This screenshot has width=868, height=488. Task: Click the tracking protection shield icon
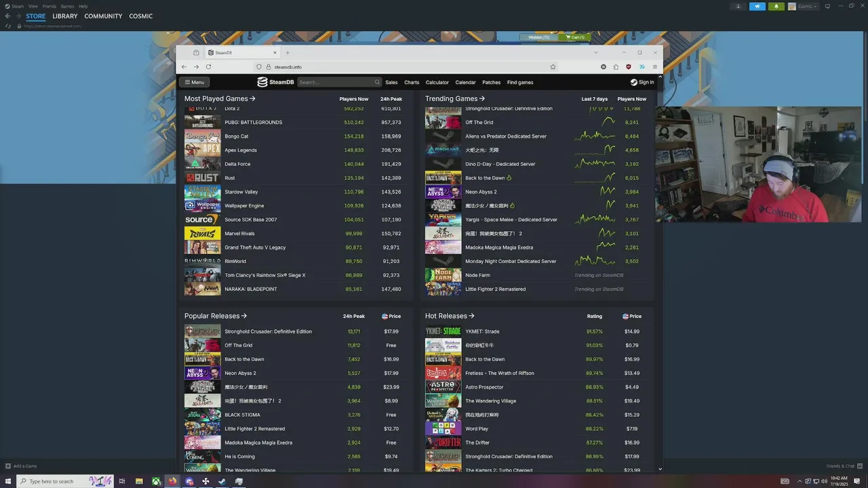[x=259, y=66]
